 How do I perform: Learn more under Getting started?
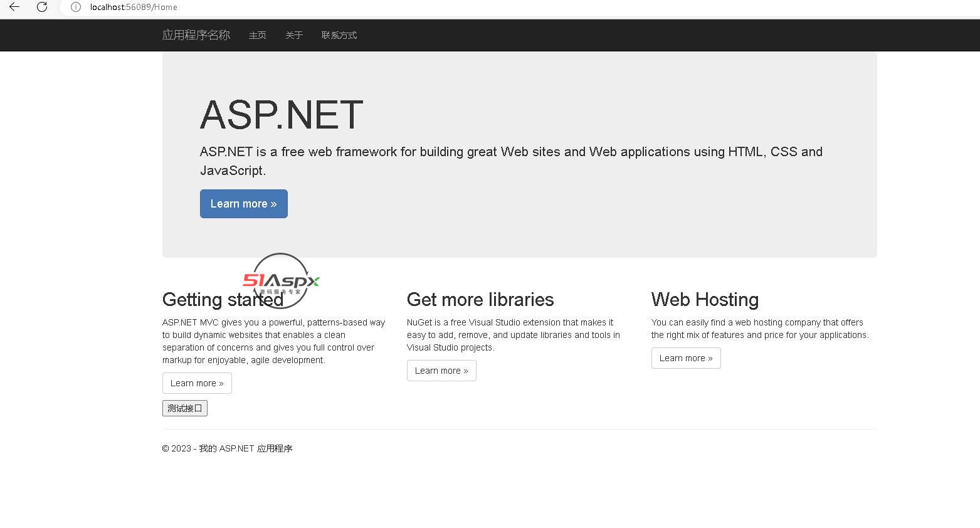pos(197,383)
